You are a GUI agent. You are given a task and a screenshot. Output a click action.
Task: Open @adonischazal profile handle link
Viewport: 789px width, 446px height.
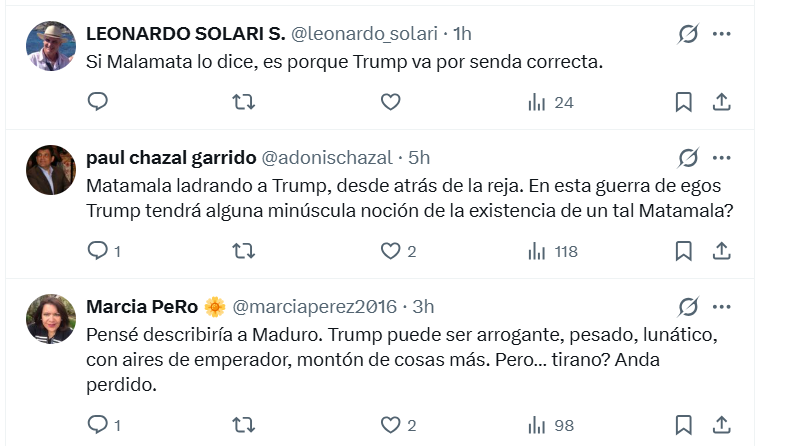(326, 158)
